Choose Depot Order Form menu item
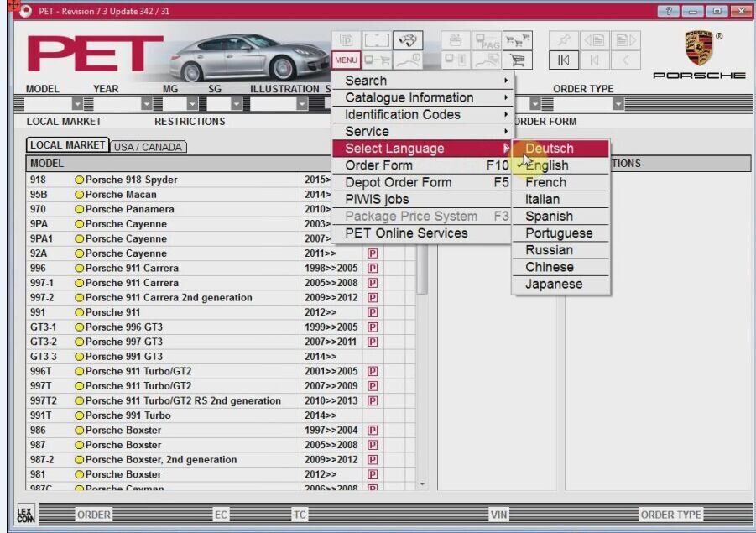 click(423, 182)
